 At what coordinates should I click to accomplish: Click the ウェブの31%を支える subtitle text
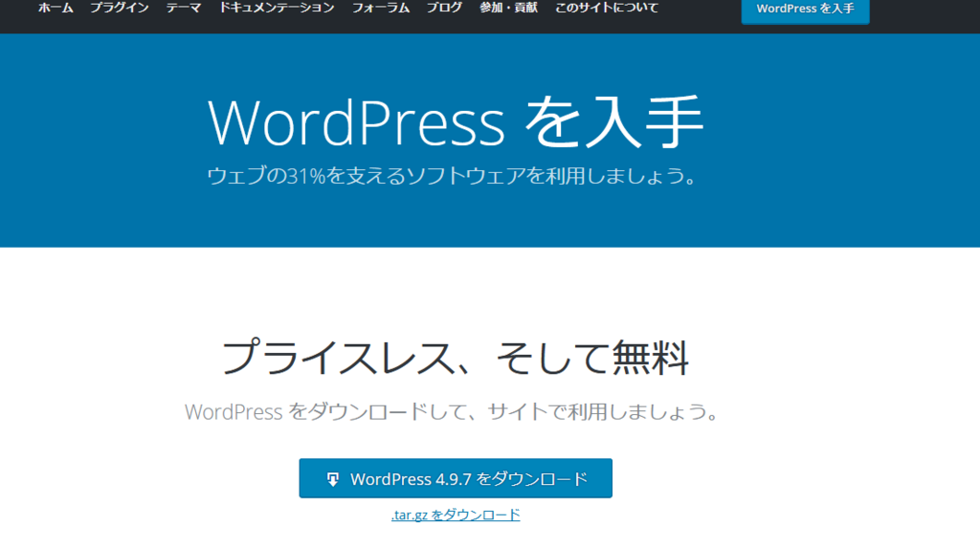[452, 176]
